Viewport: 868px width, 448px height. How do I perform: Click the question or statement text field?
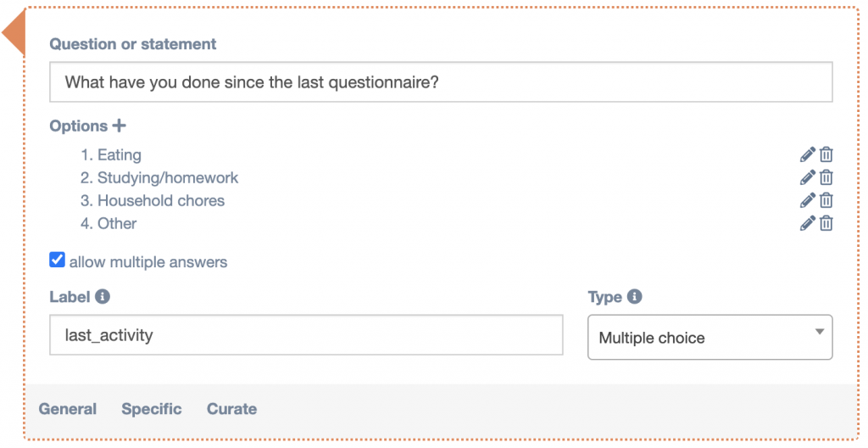tap(441, 83)
